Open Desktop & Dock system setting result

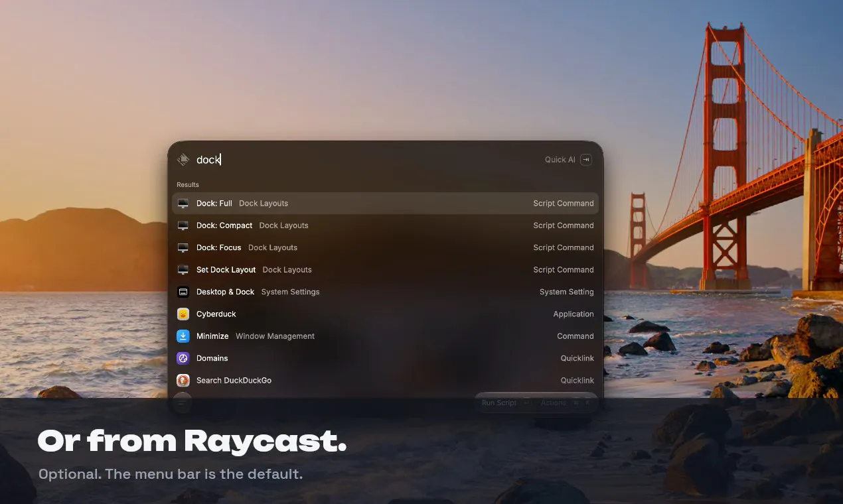point(385,292)
